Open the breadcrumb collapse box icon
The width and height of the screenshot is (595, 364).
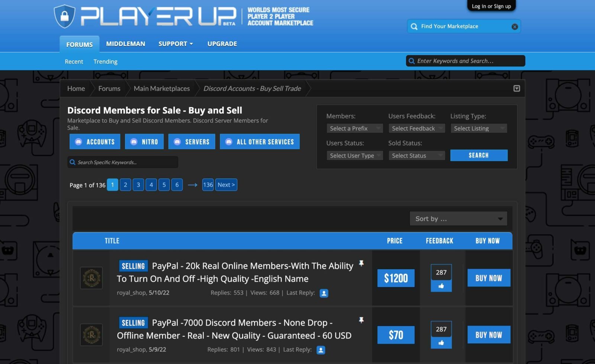pos(517,88)
